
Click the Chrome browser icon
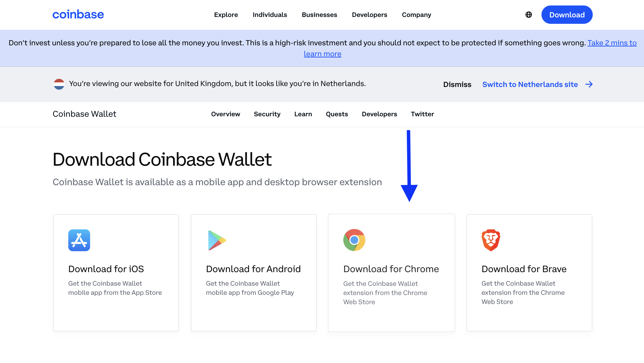point(354,240)
